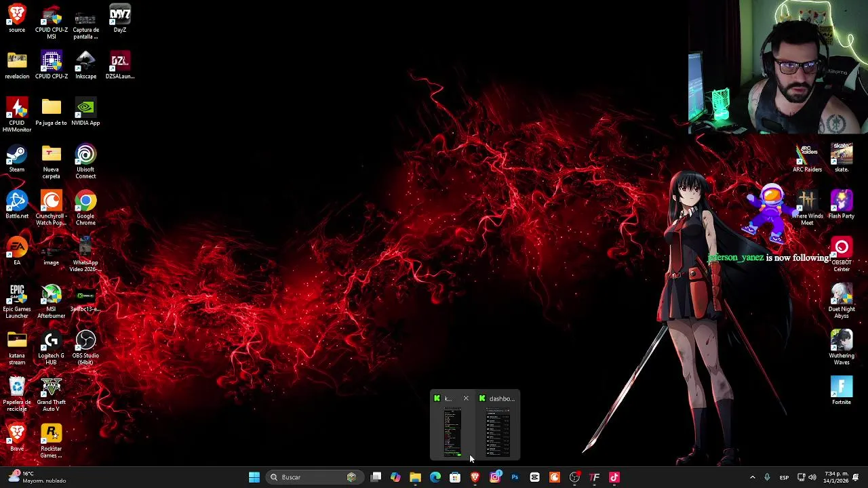868x488 pixels.
Task: Select the first Kick window preview thumbnail
Action: [452, 432]
